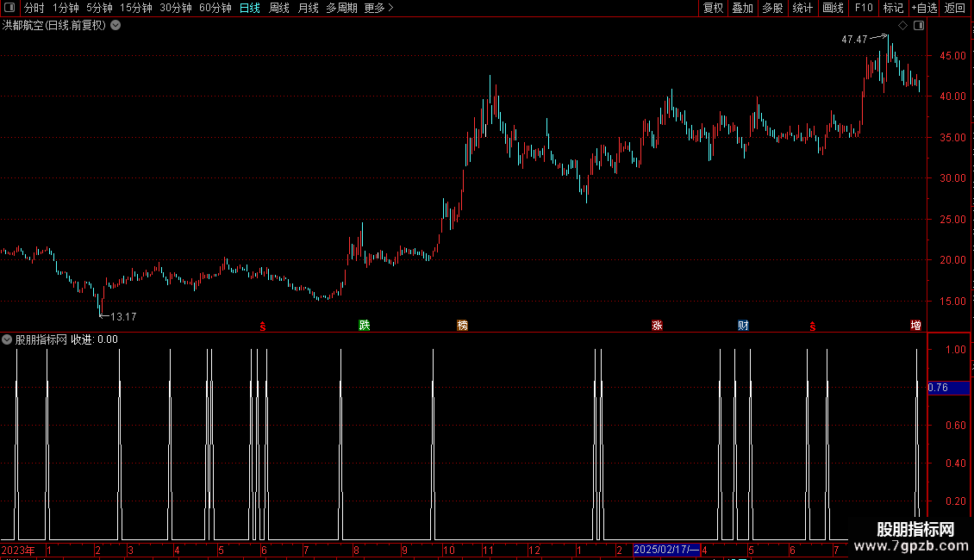Click the 30.00 price axis label

click(x=952, y=178)
